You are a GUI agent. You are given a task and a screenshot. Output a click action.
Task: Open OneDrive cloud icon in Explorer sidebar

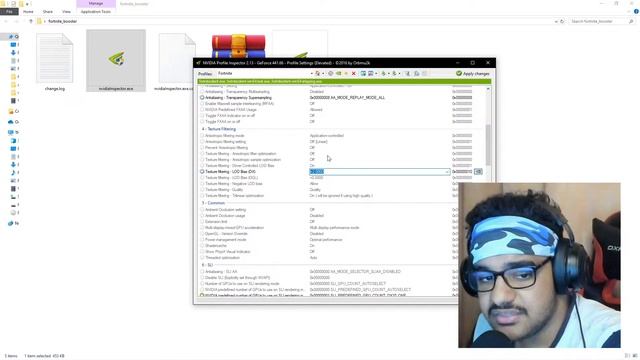coord(11,122)
